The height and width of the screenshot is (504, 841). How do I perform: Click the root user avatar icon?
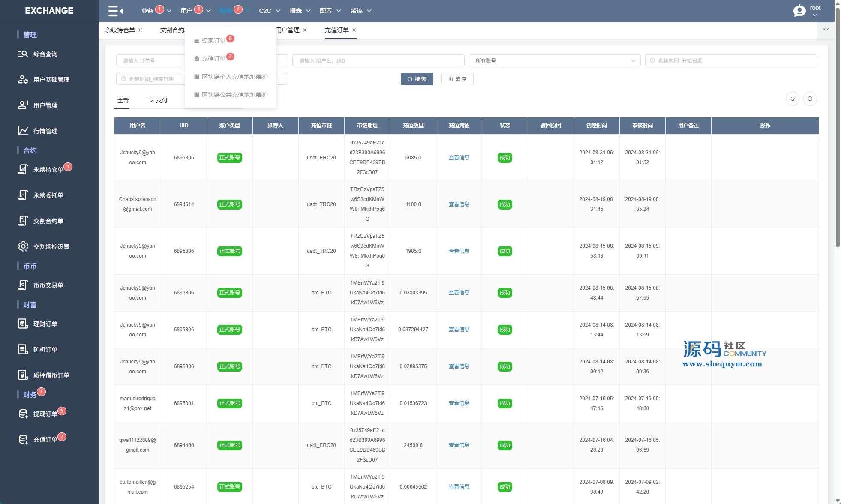(x=799, y=11)
